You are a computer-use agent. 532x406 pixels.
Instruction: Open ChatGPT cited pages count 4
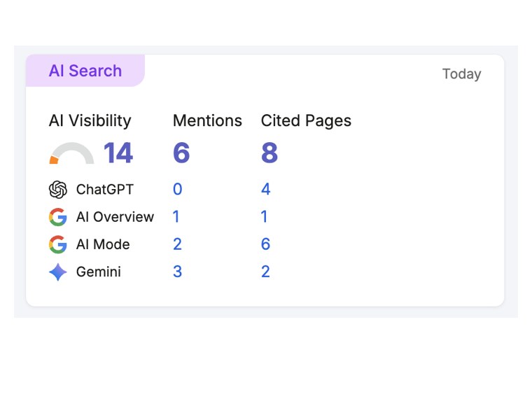click(x=266, y=189)
